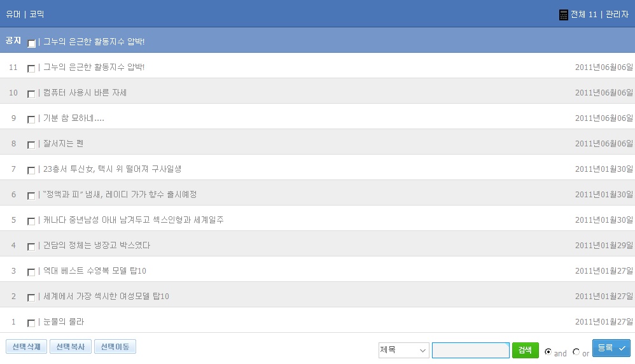This screenshot has height=364, width=635.
Task: Open the 관리자 admin link
Action: point(617,14)
